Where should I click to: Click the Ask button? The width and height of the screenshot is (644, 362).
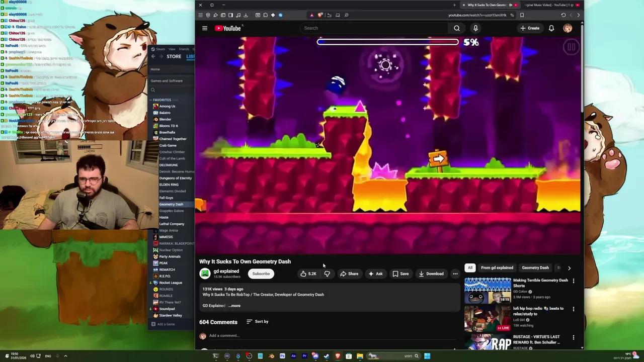pyautogui.click(x=375, y=274)
